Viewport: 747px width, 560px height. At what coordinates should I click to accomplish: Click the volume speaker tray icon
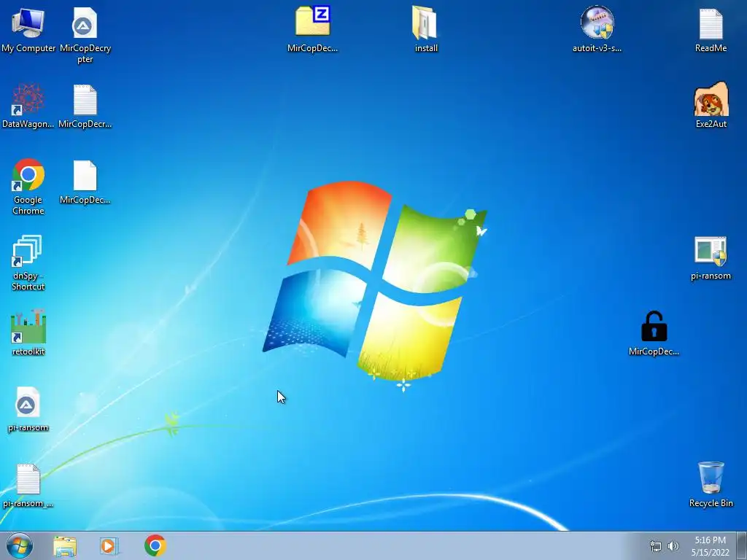point(673,546)
